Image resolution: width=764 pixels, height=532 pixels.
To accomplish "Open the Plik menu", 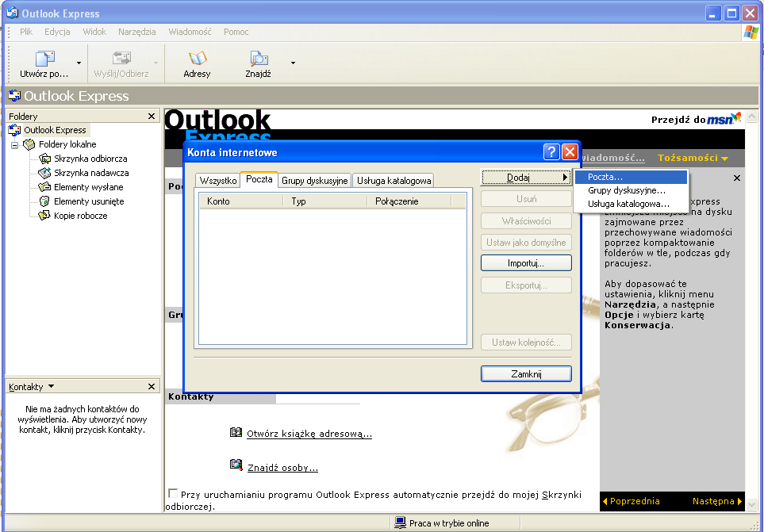I will click(x=26, y=32).
